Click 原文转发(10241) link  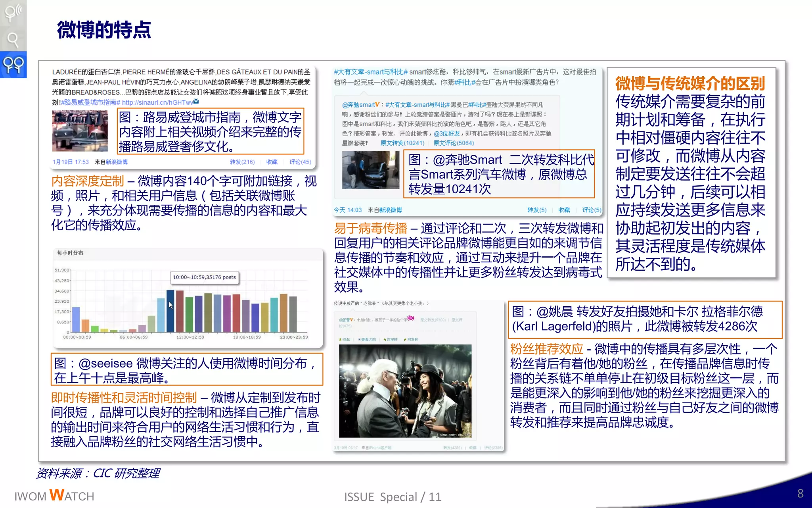click(402, 143)
